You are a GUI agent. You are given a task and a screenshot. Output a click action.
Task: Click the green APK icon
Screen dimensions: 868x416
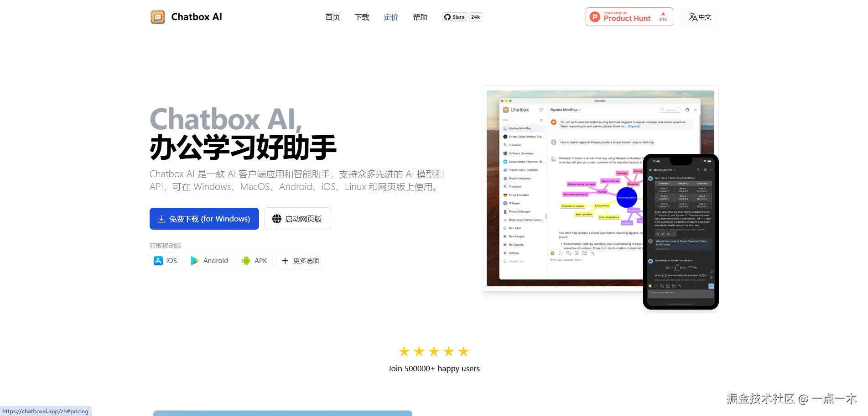point(246,261)
